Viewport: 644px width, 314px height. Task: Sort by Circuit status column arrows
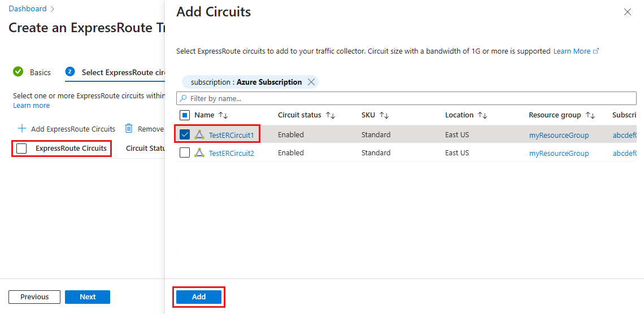point(330,115)
